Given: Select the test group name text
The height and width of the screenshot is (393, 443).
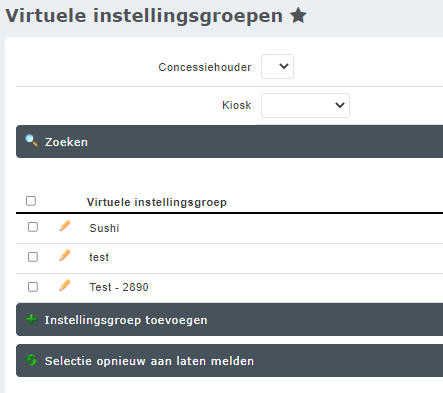Looking at the screenshot, I should [99, 257].
